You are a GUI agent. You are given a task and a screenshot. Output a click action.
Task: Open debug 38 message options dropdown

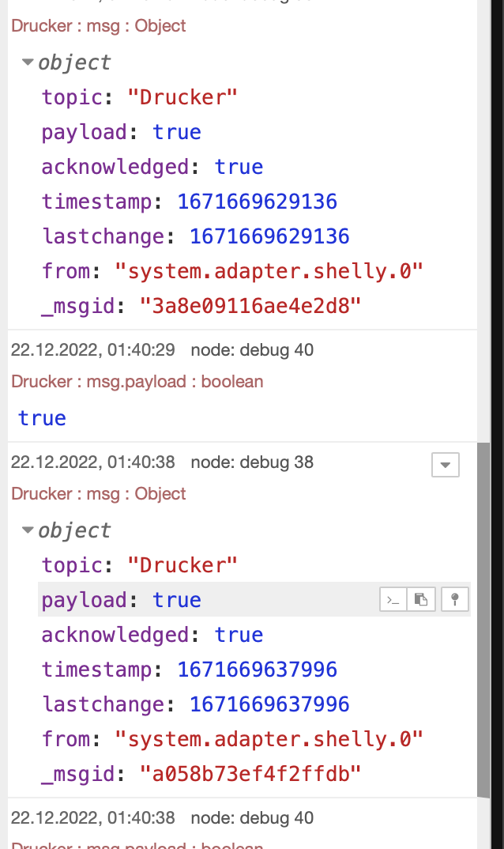(446, 465)
